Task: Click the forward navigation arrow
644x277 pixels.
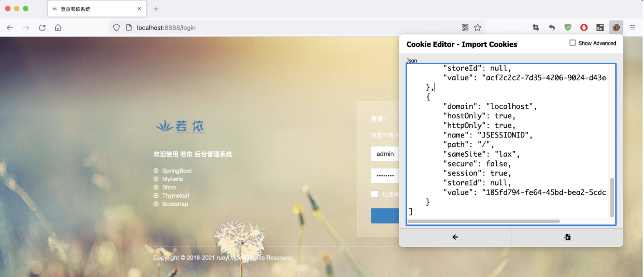Action: tap(26, 28)
